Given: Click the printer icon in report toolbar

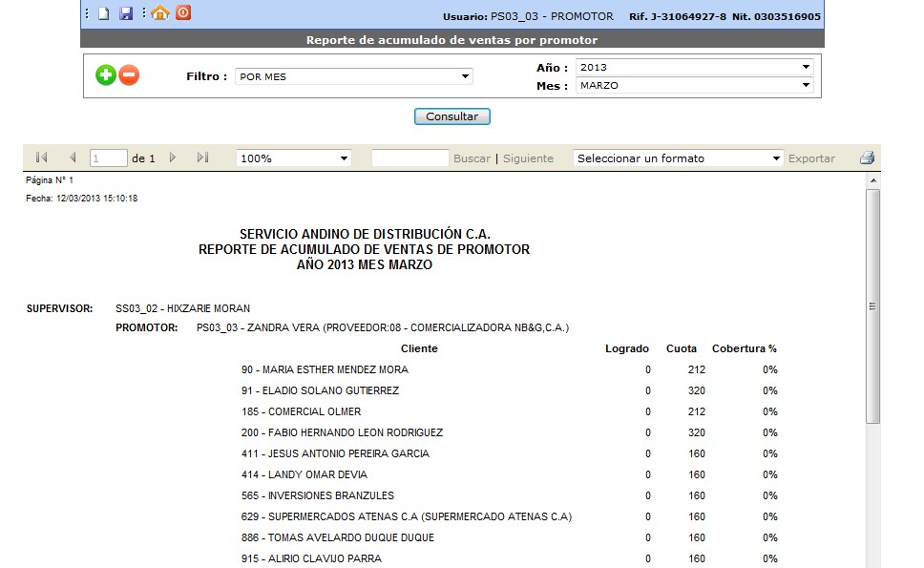Looking at the screenshot, I should pos(867,158).
